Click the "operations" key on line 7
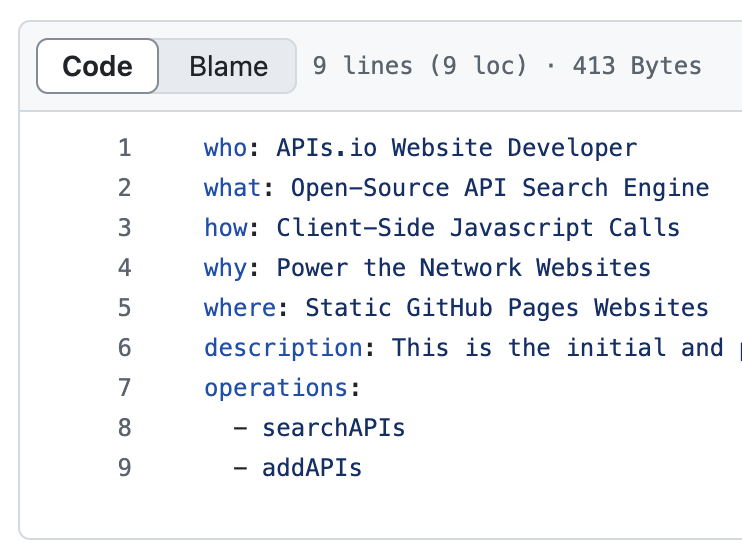742x560 pixels. (x=275, y=388)
